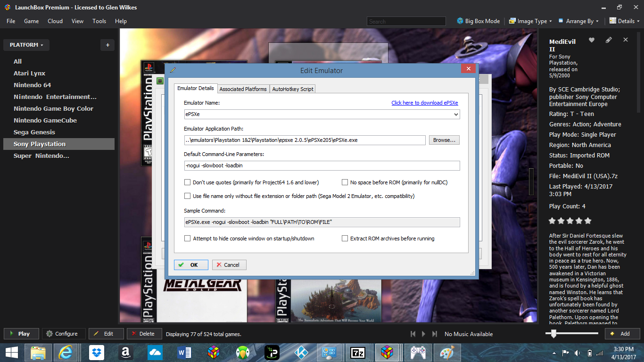Open the File menu
The image size is (644, 362).
[x=11, y=21]
